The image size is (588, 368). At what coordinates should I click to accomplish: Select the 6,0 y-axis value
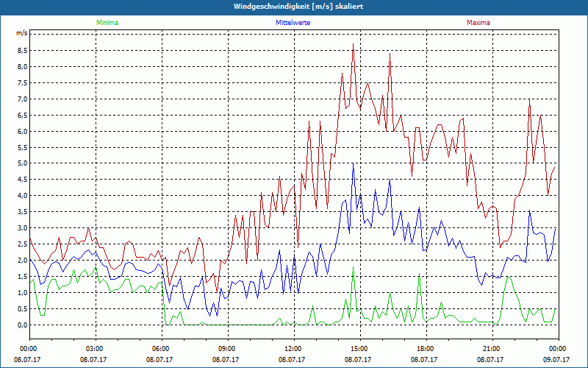click(x=23, y=132)
